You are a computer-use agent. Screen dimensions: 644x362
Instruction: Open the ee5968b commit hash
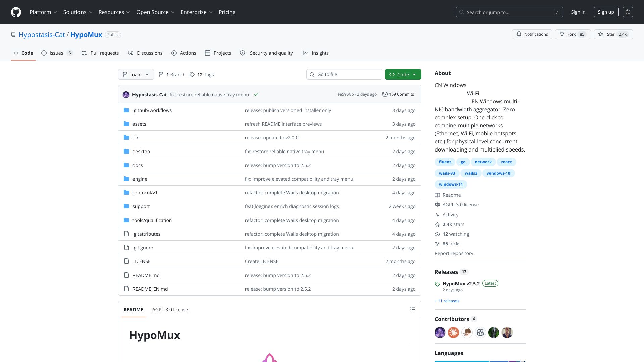(345, 94)
